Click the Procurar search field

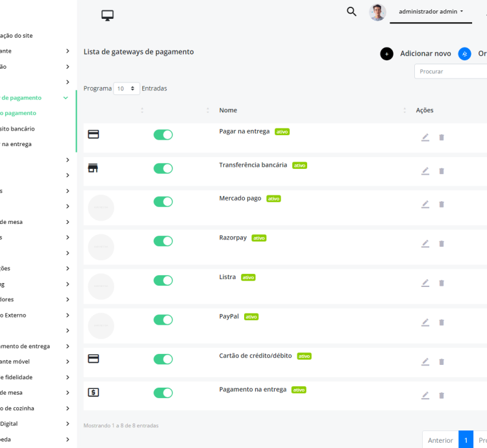click(451, 71)
